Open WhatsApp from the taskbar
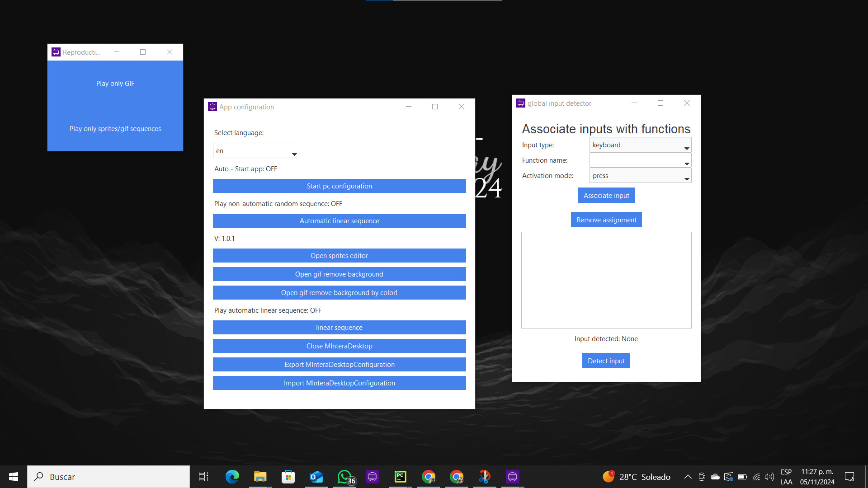 (x=344, y=476)
